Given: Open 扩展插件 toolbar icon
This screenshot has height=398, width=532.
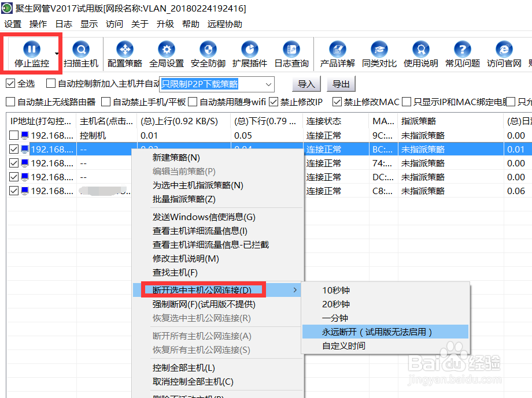Looking at the screenshot, I should coord(250,50).
